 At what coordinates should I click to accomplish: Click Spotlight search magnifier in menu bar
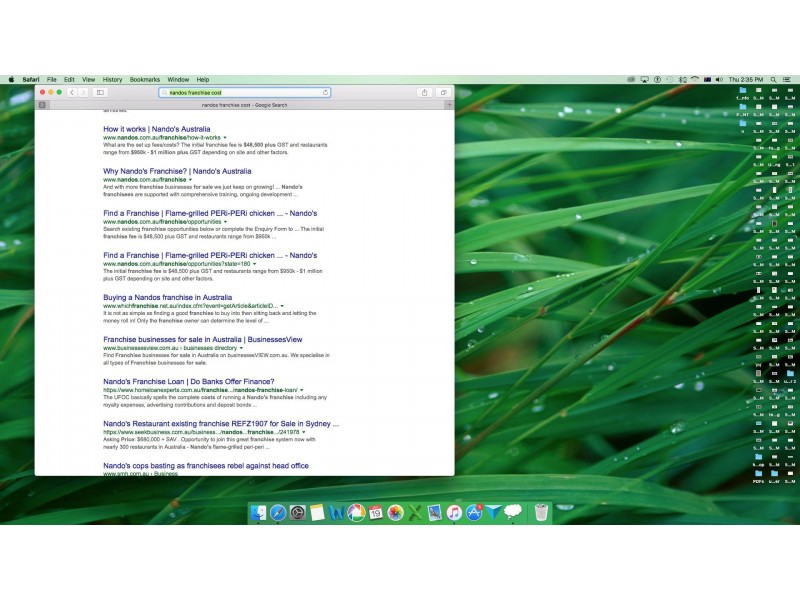click(x=773, y=79)
